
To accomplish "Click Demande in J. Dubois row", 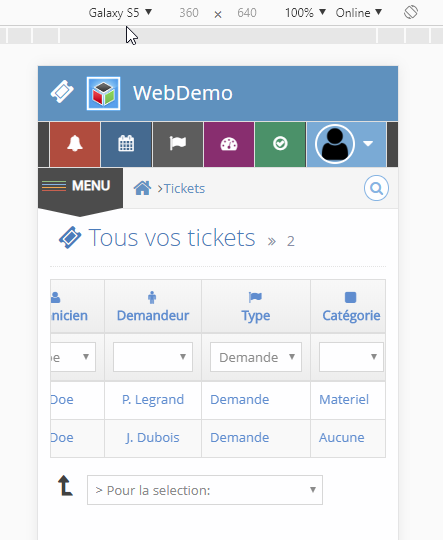I will (239, 438).
